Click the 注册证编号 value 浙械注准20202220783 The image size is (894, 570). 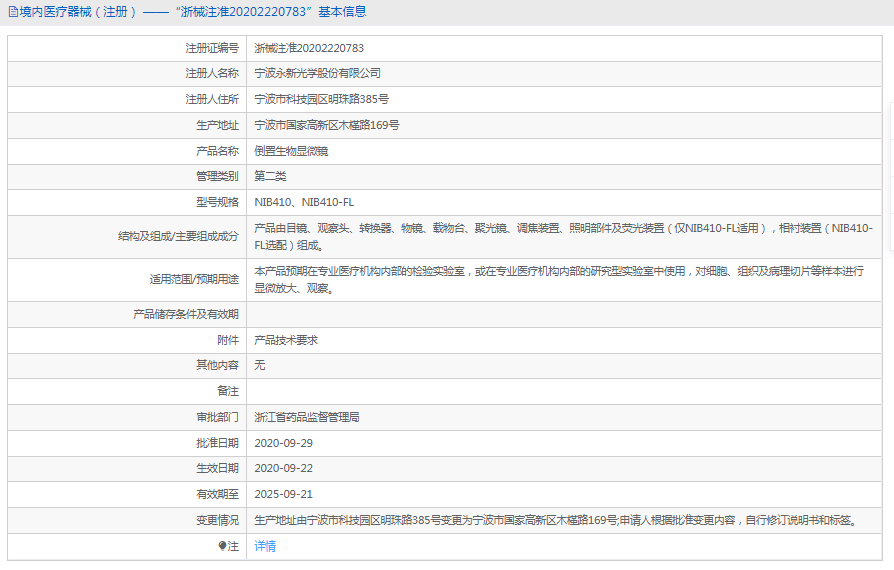[309, 48]
